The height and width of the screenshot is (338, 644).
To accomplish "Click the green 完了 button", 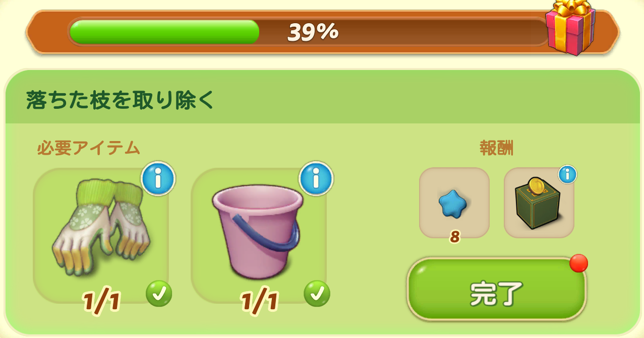I will (497, 289).
